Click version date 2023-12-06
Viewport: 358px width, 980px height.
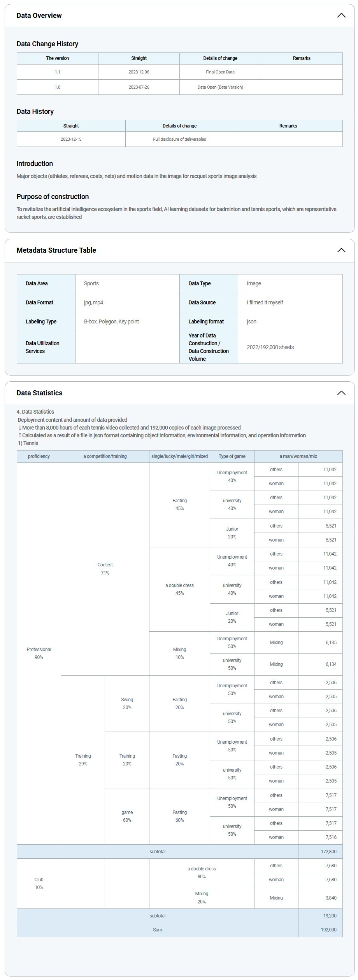(x=139, y=72)
